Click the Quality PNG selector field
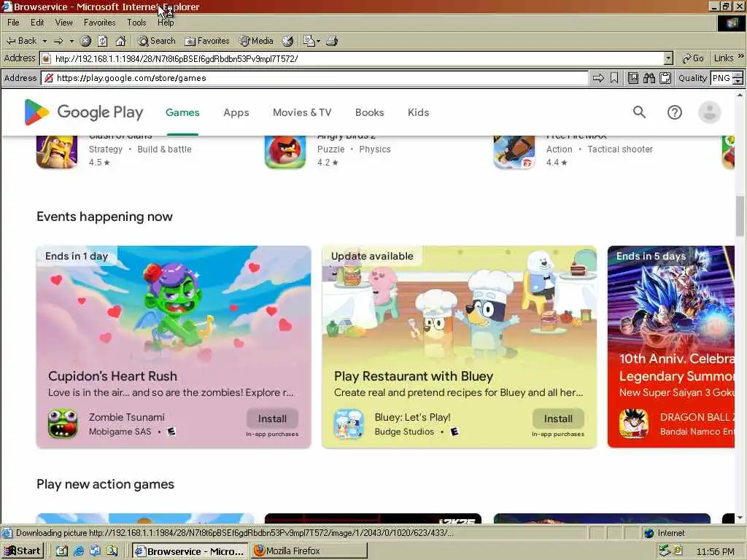 point(721,78)
